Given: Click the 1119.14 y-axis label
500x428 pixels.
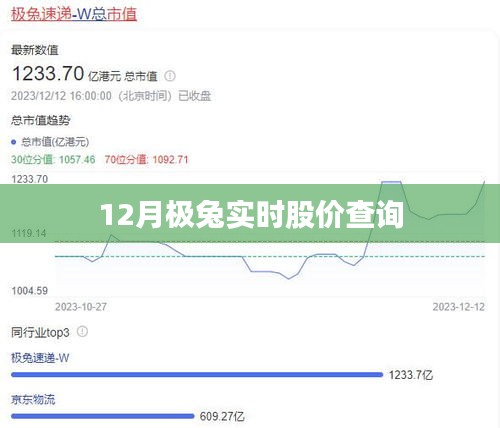Looking at the screenshot, I should pos(29,233).
